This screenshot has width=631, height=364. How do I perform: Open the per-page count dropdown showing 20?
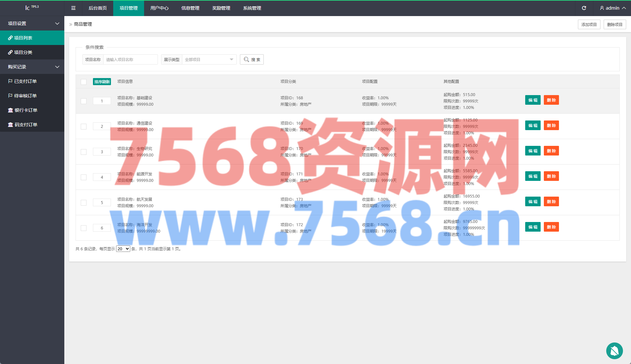click(123, 249)
